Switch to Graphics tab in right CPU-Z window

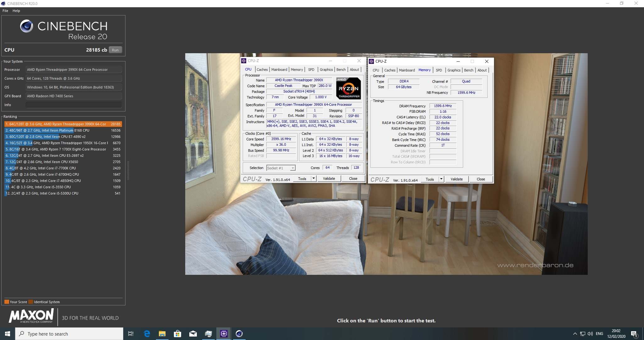click(x=454, y=70)
